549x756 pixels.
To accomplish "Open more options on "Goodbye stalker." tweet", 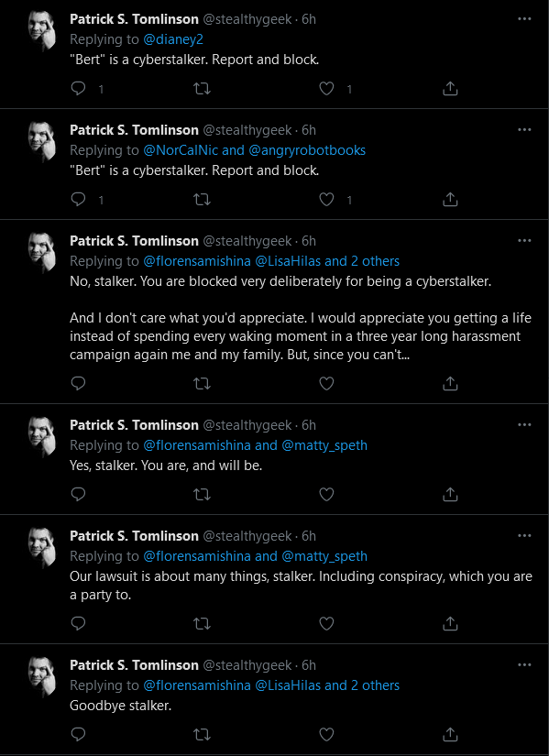I will click(x=524, y=665).
